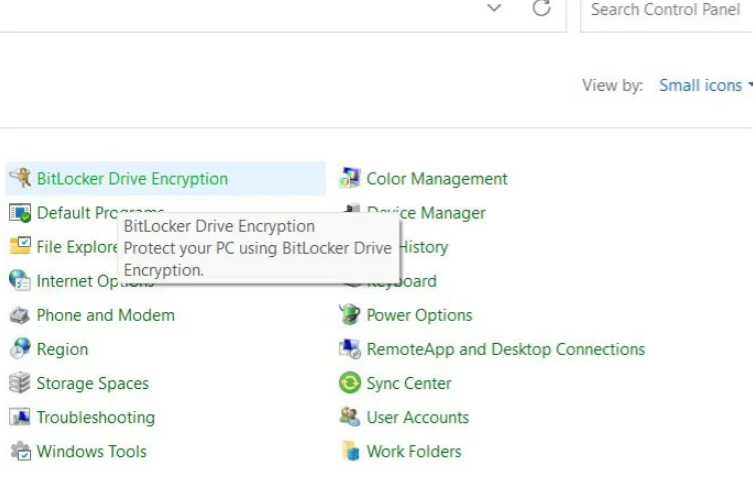Click in the Search Control Panel field
This screenshot has width=753, height=485.
[x=665, y=10]
